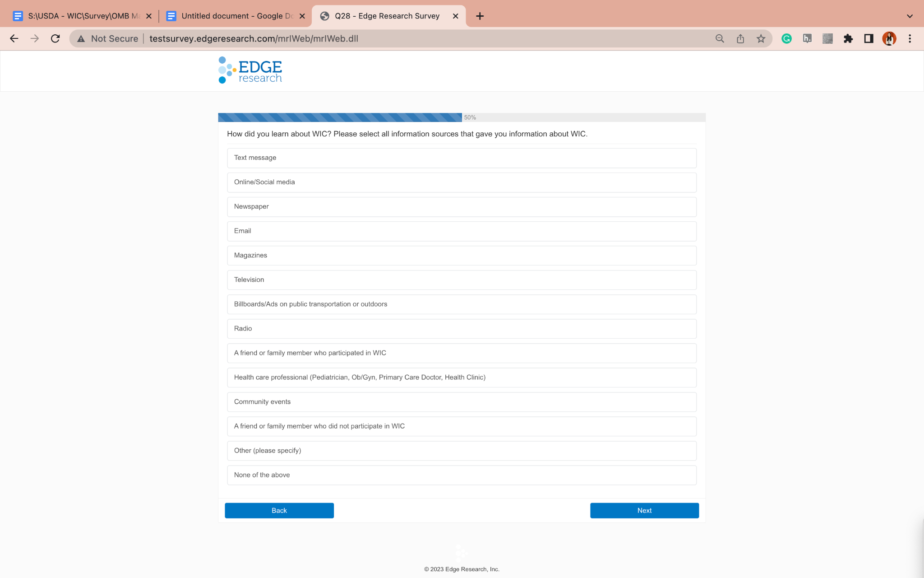Switch to the S:\USDA - WIC Survey tab
The height and width of the screenshot is (578, 924).
point(83,16)
